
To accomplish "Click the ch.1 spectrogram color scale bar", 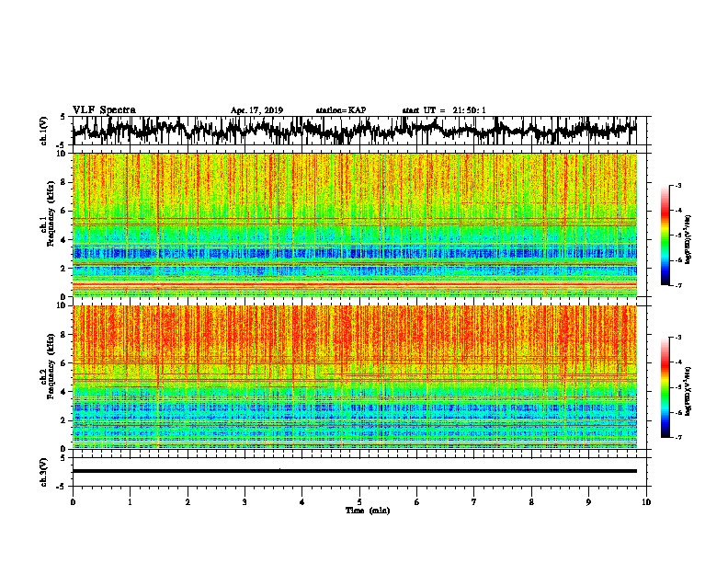I will click(x=665, y=236).
